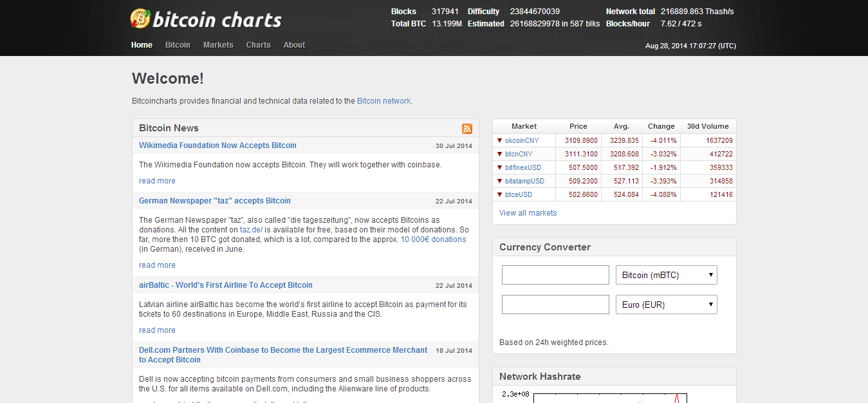The height and width of the screenshot is (403, 868).
Task: Open German Newspaper "taz" accepts Bitcoin article
Action: pyautogui.click(x=215, y=201)
